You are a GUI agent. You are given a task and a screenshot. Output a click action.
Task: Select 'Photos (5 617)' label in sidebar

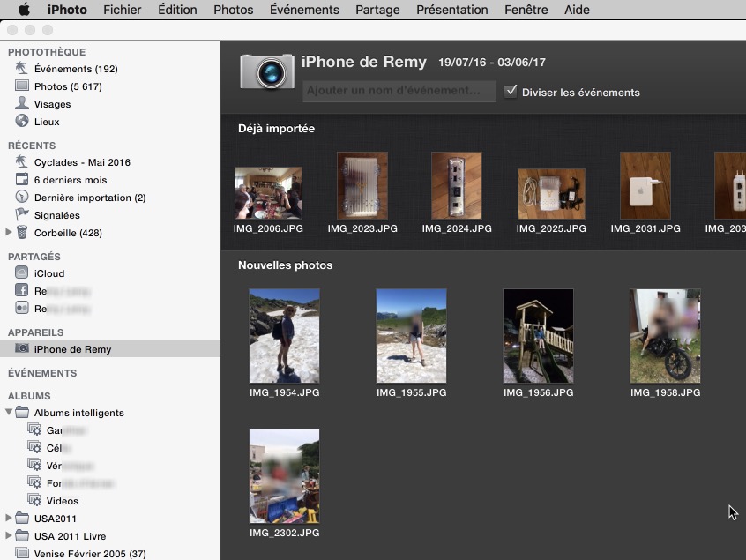(68, 86)
